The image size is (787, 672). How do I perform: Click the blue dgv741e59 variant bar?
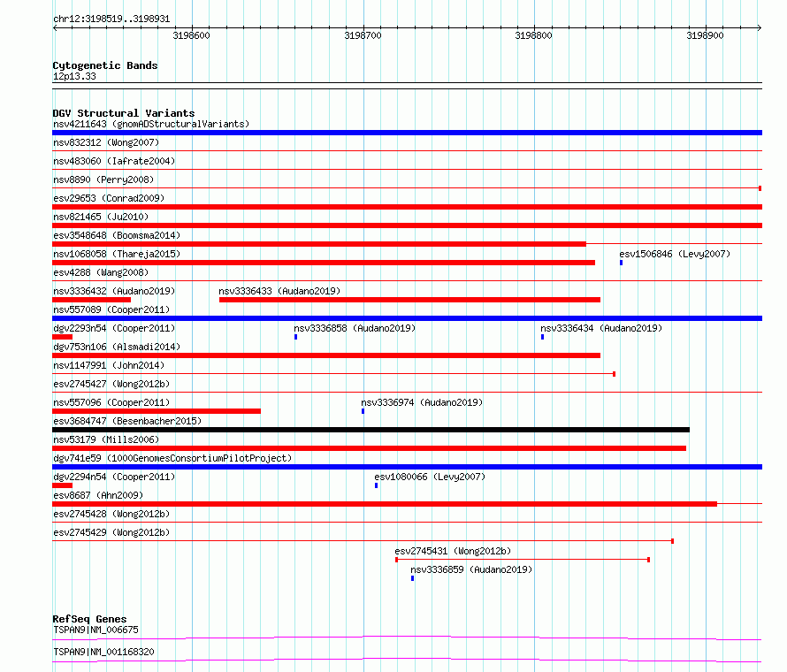pos(407,467)
